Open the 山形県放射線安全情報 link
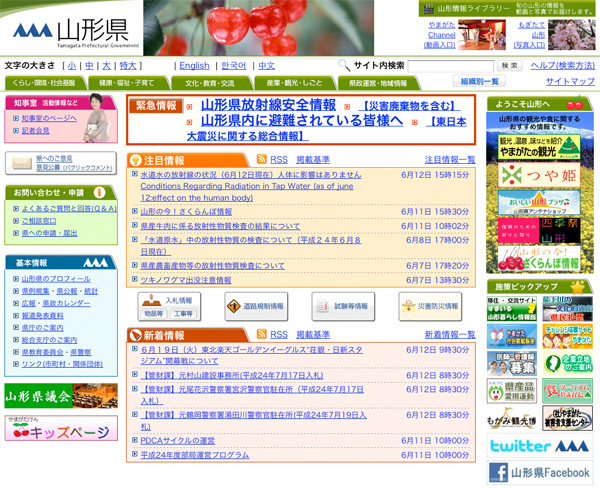Screen dimensions: 600x488 (268, 105)
